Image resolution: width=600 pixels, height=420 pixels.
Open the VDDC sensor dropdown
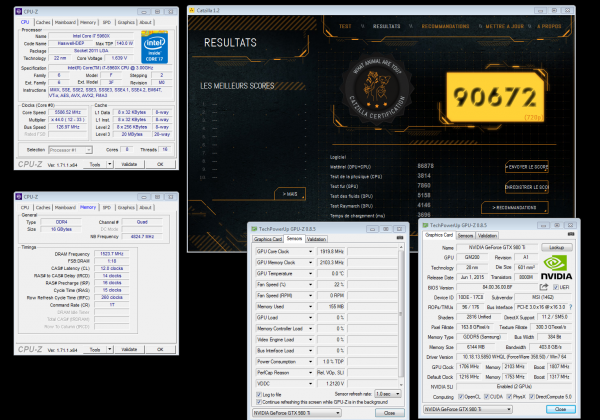tap(310, 384)
